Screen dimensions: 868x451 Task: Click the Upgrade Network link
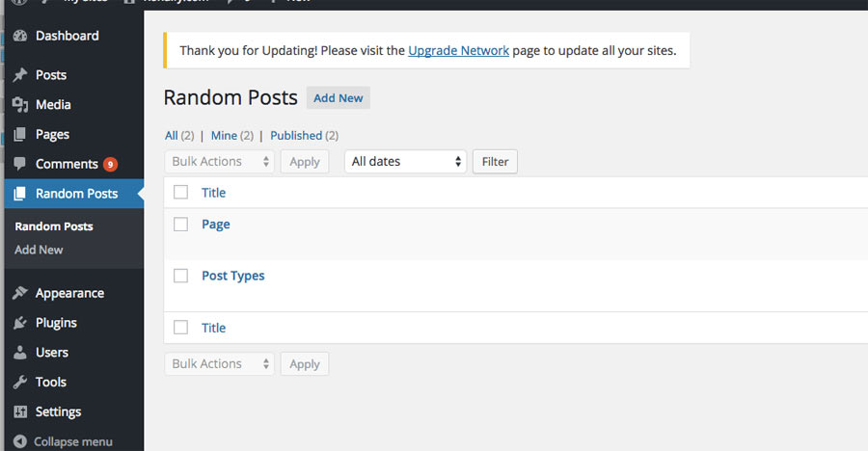point(458,50)
